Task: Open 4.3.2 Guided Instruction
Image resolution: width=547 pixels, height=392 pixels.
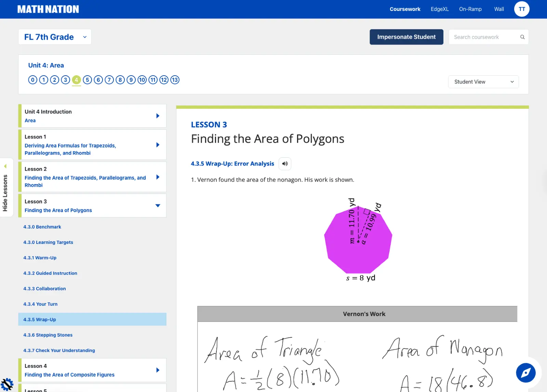Action: tap(50, 273)
